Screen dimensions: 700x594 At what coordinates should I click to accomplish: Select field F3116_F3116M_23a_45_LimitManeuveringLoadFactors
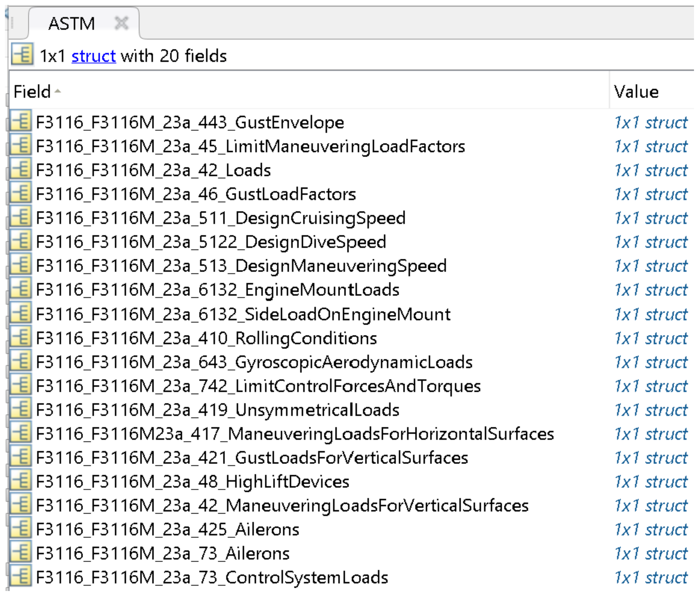point(250,147)
